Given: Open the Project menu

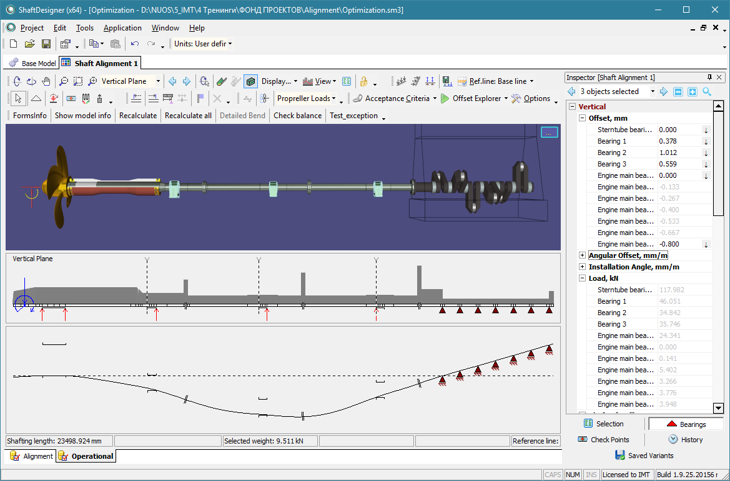Looking at the screenshot, I should [32, 28].
